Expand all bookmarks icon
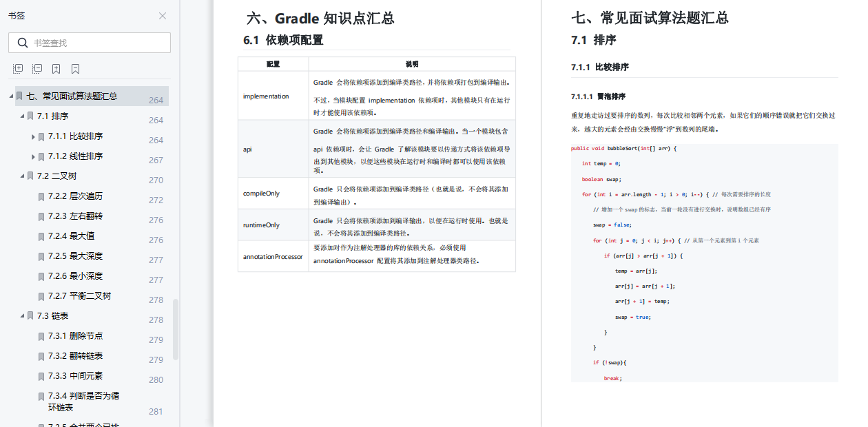 pyautogui.click(x=18, y=69)
